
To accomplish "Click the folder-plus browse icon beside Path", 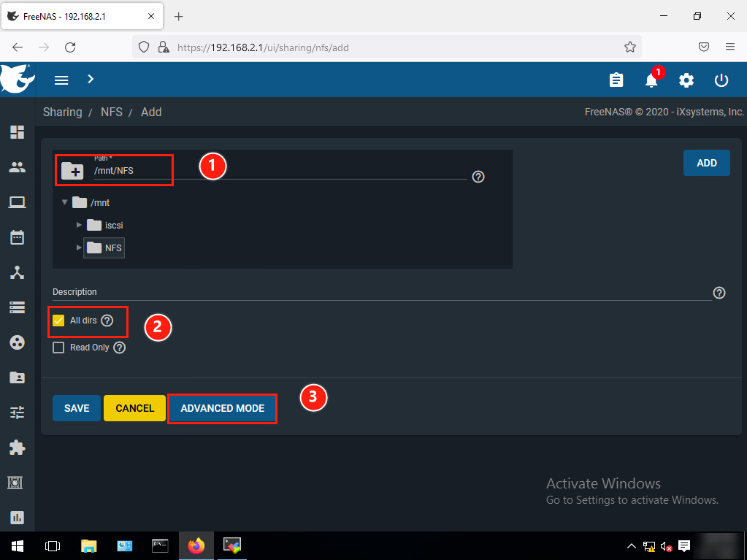I will point(72,170).
